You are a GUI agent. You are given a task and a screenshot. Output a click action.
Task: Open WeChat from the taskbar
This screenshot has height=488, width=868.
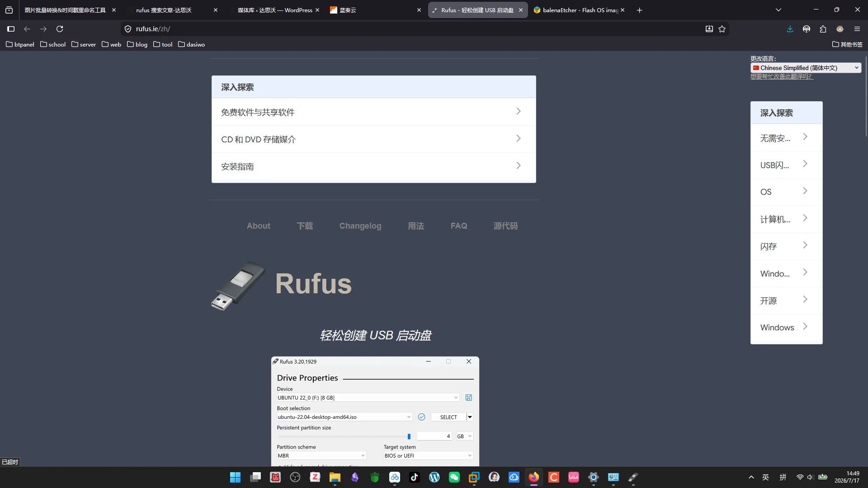point(454,477)
